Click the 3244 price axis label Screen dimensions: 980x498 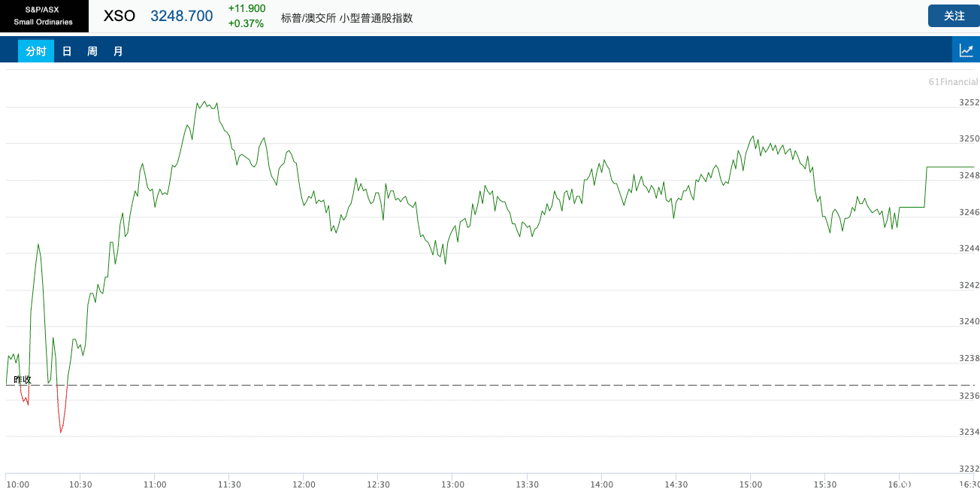(969, 248)
